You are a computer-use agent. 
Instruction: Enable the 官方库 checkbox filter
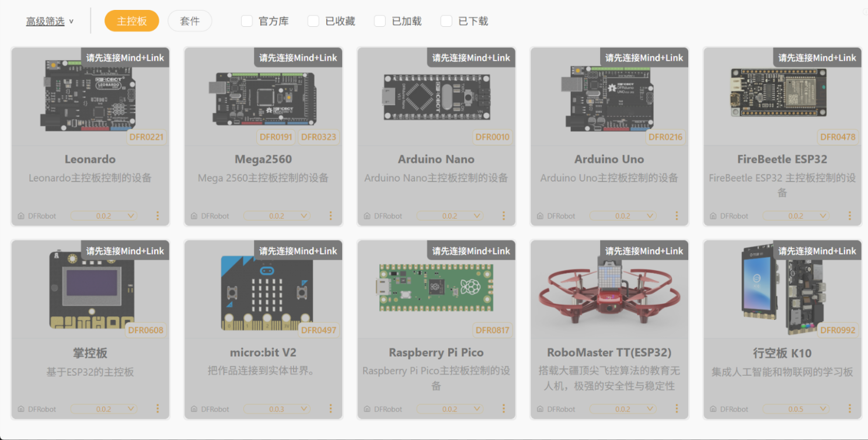point(247,21)
